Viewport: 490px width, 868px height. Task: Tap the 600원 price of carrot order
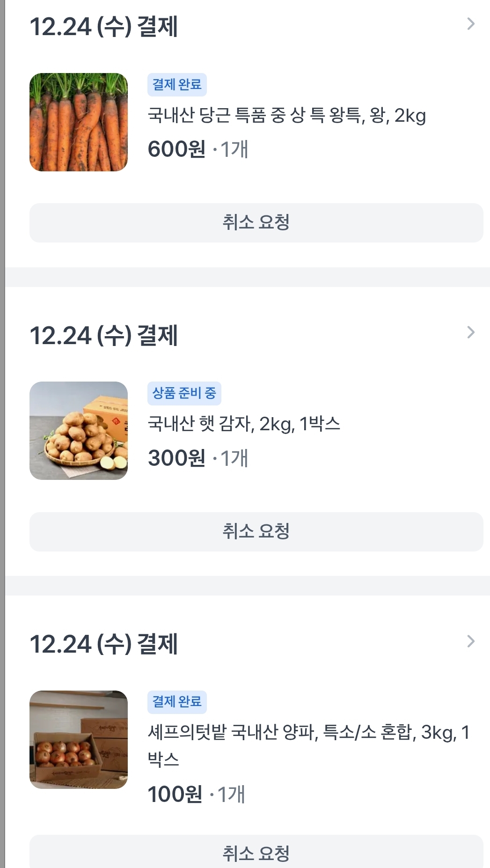click(x=176, y=149)
